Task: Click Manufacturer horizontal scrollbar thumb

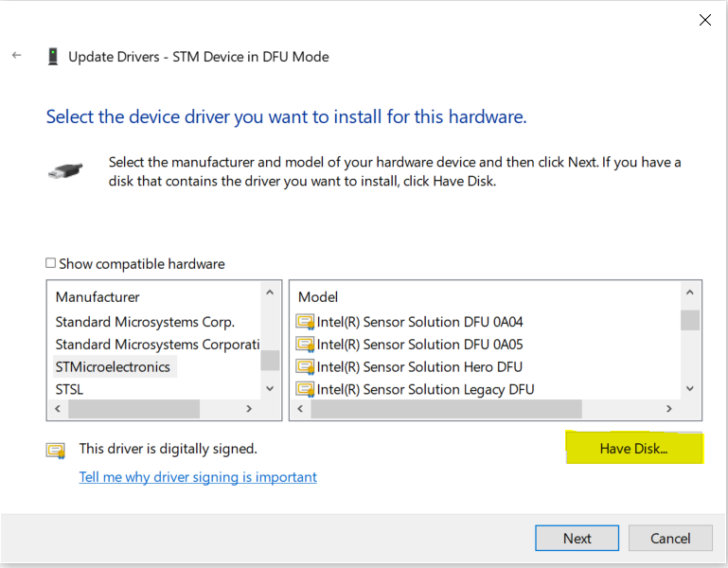Action: [133, 409]
